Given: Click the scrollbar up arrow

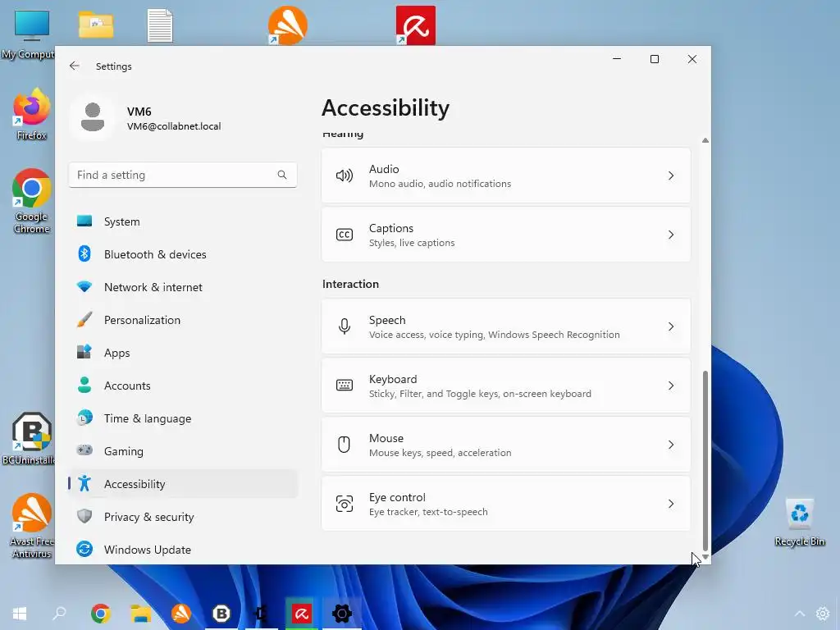Looking at the screenshot, I should (705, 140).
